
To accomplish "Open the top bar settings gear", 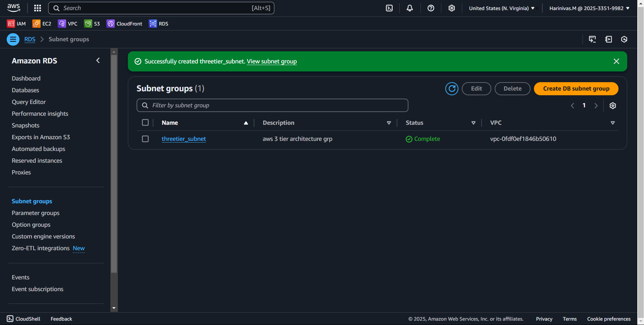I will (452, 8).
